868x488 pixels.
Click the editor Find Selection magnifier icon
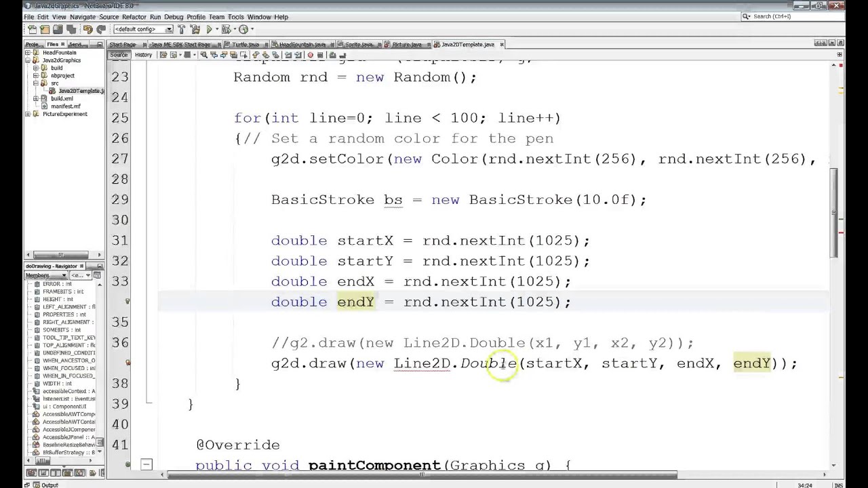pos(203,55)
